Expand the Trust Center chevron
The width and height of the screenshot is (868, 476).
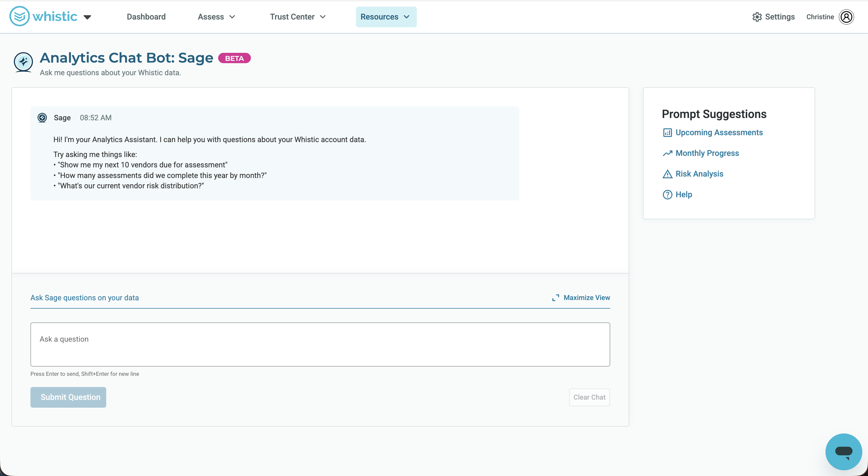point(323,17)
